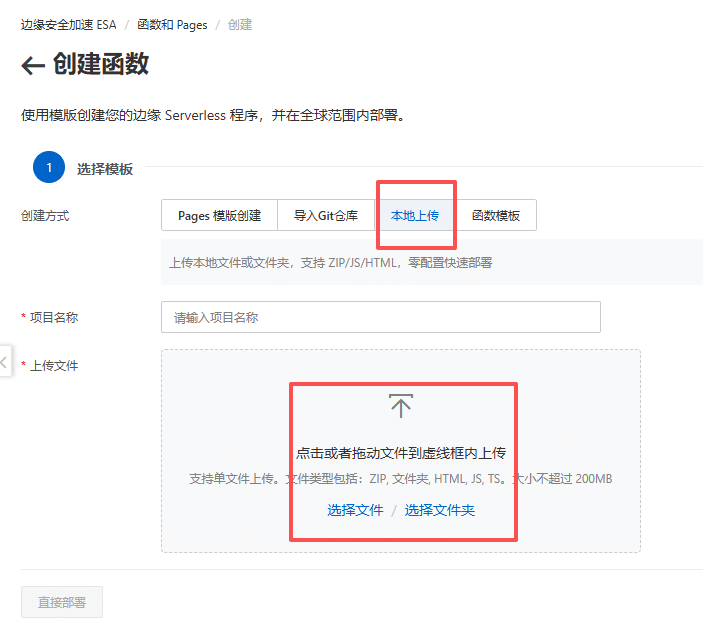Image resolution: width=703 pixels, height=635 pixels.
Task: Click the 创建 breadcrumb text
Action: tap(240, 25)
